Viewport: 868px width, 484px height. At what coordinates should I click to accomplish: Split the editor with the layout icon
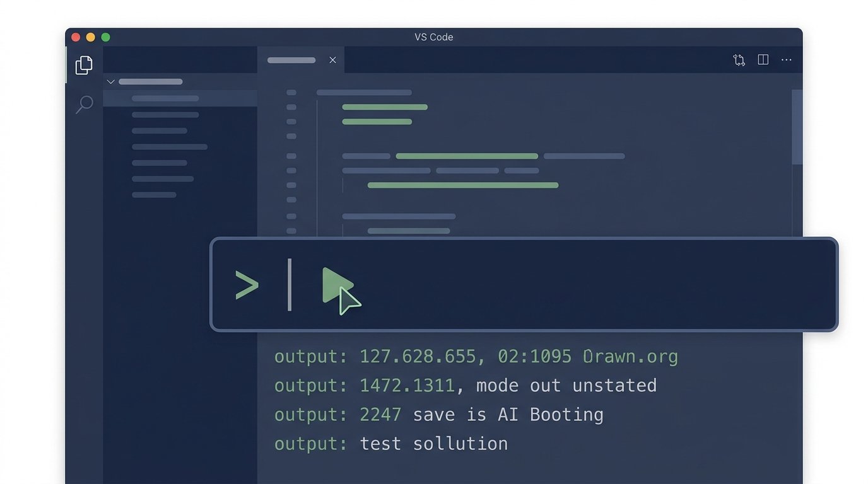(763, 60)
